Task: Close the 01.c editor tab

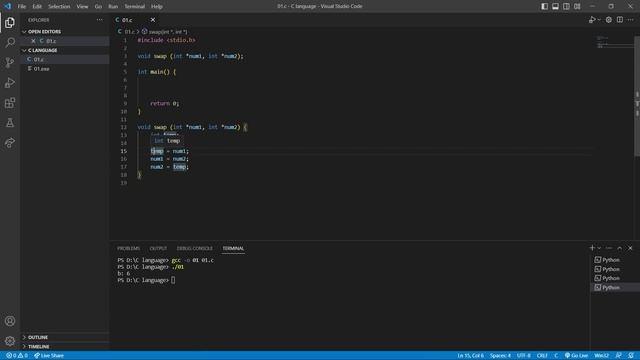Action: 153,20
